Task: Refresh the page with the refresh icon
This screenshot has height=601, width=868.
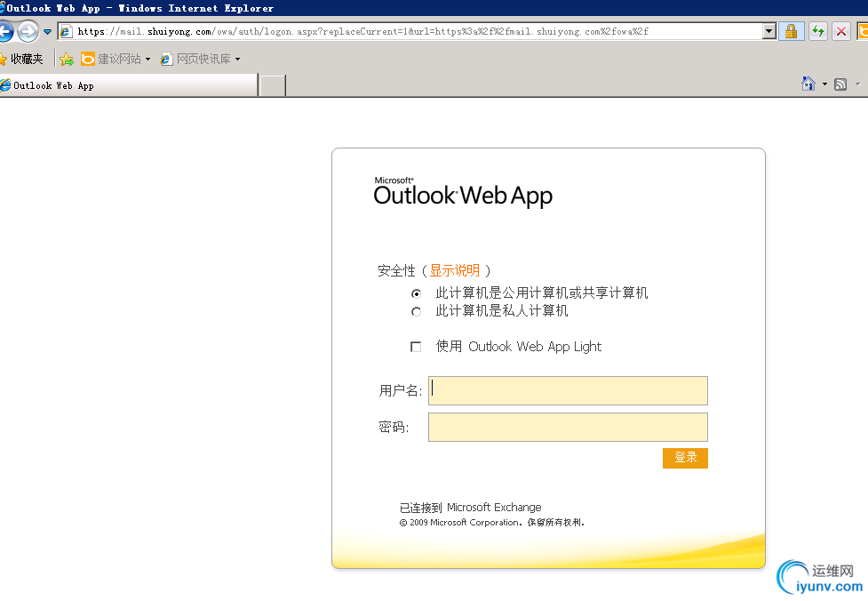Action: click(x=817, y=30)
